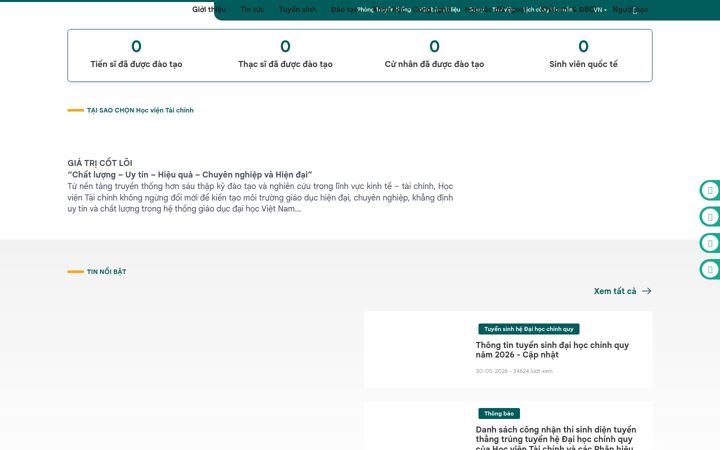Click the Xem tất cả link
This screenshot has width=720, height=450.
pyautogui.click(x=622, y=291)
